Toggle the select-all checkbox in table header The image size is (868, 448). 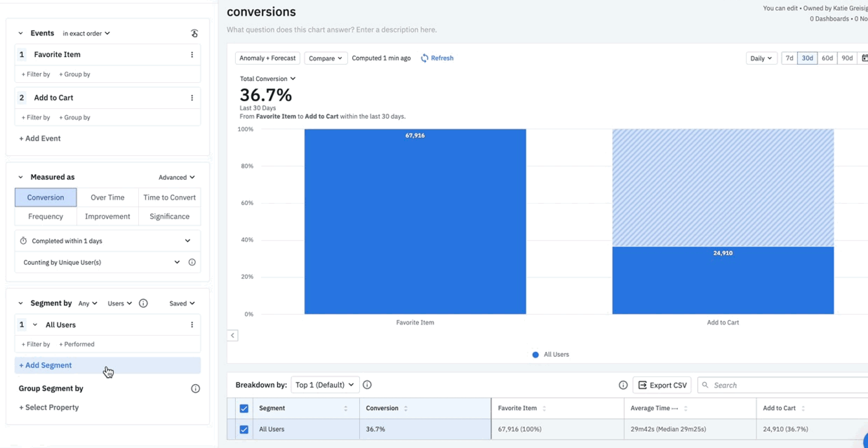(x=244, y=408)
